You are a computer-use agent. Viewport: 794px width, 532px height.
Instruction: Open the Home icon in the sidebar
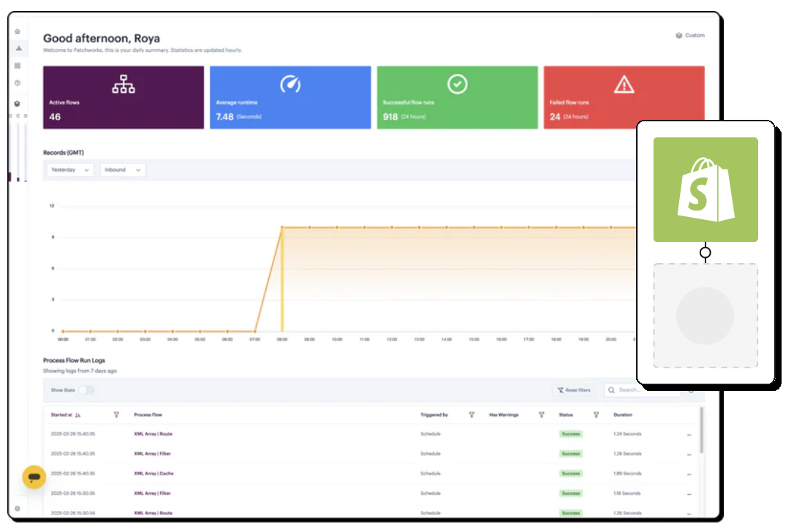click(x=18, y=31)
